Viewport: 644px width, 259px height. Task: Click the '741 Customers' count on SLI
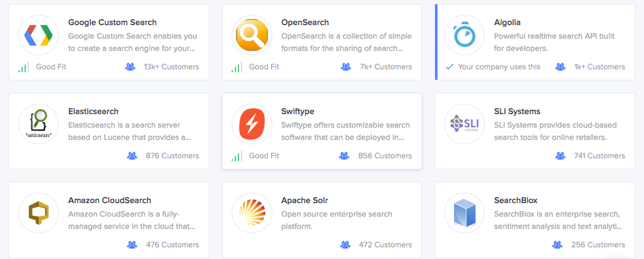[x=599, y=156]
